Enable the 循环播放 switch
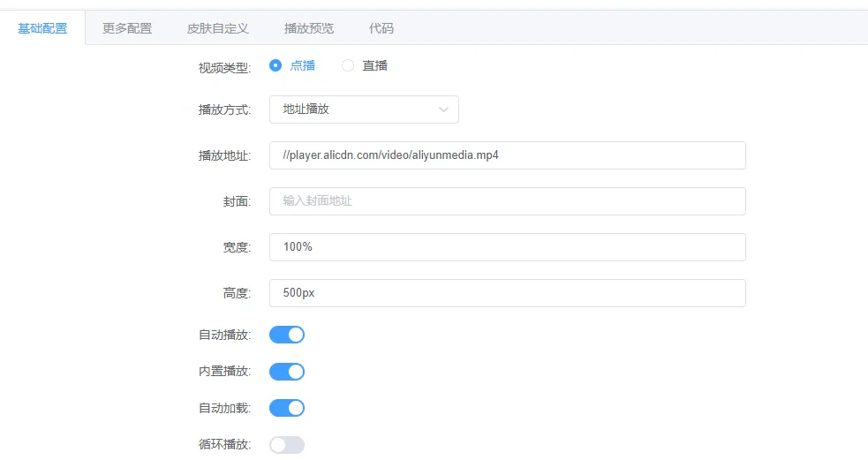This screenshot has height=460, width=868. [x=287, y=444]
